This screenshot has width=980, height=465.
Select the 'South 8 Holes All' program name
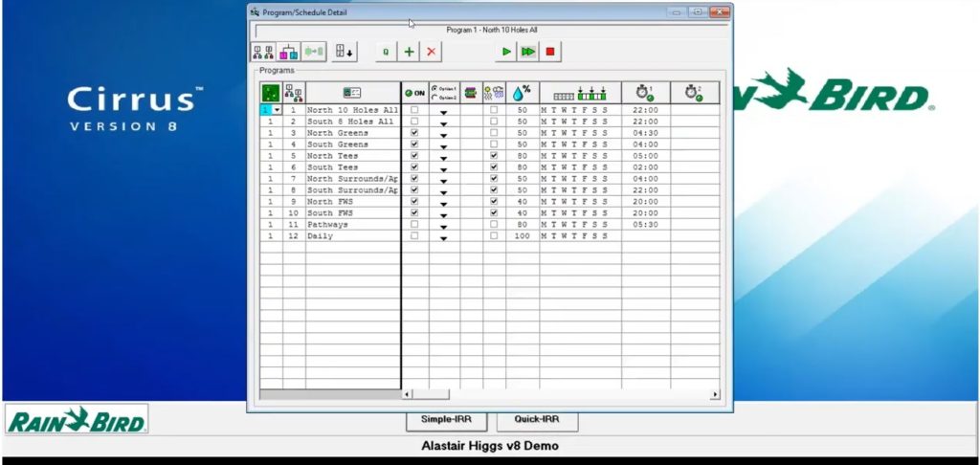click(x=353, y=122)
